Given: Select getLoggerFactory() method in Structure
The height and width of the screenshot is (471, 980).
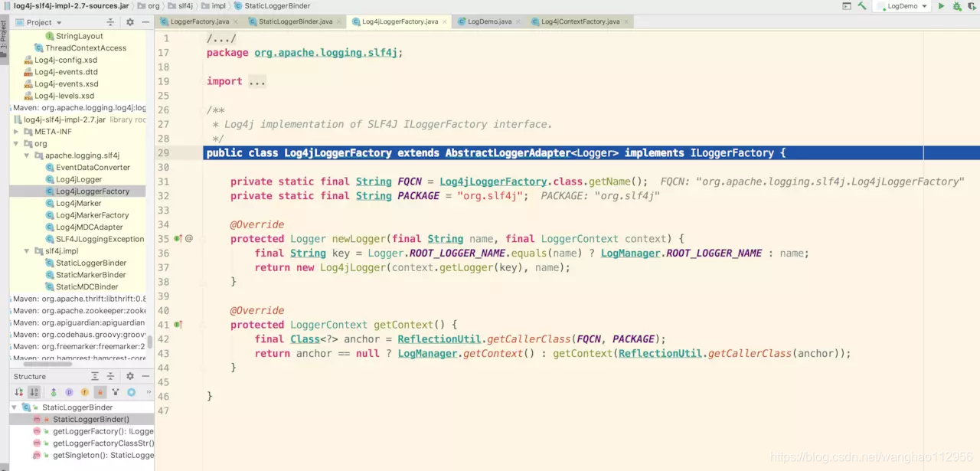Looking at the screenshot, I should point(103,431).
